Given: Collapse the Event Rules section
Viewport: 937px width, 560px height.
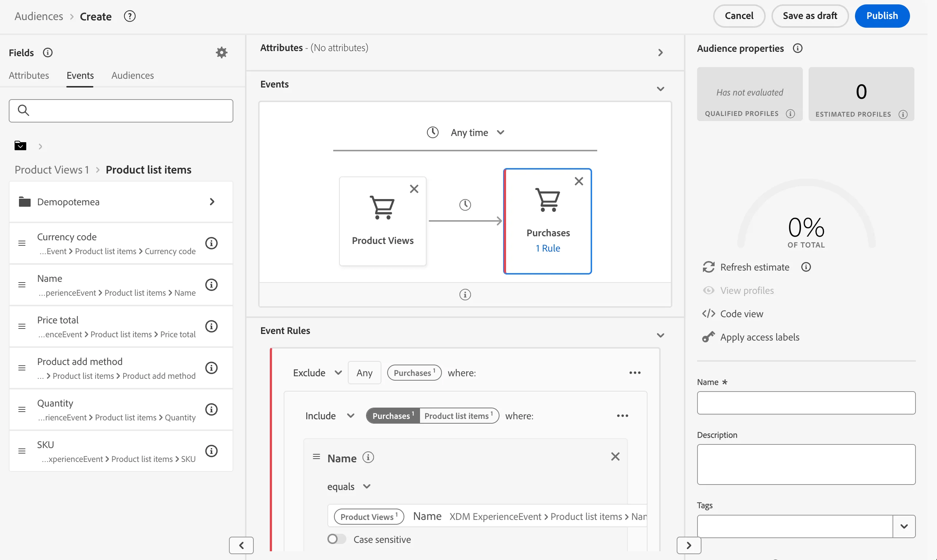Looking at the screenshot, I should [660, 335].
